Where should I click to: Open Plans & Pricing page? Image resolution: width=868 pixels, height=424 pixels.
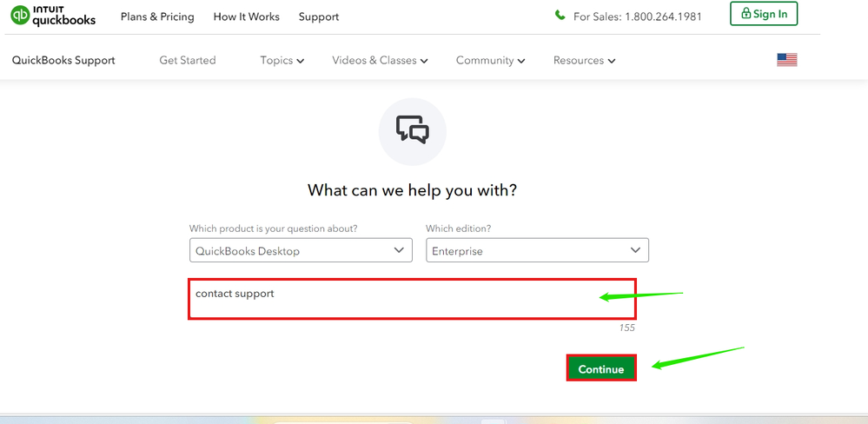coord(157,17)
